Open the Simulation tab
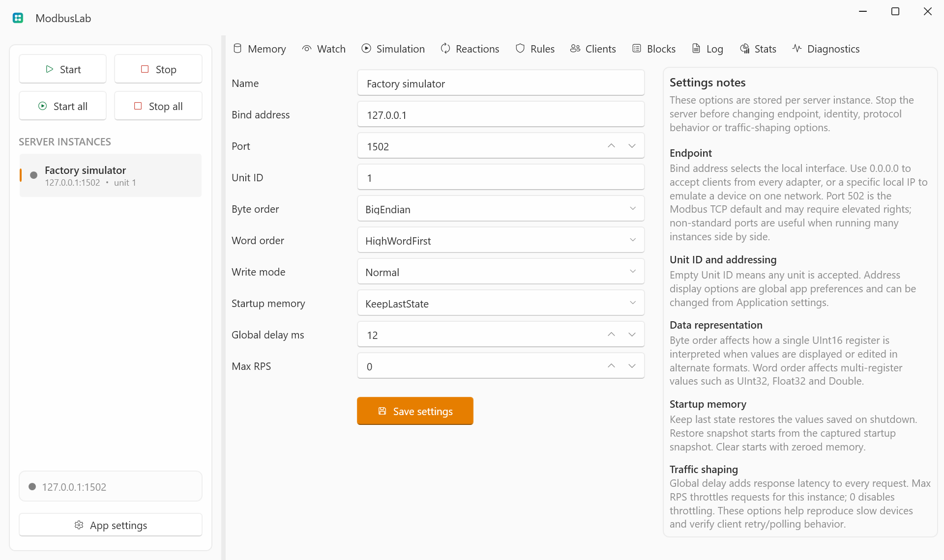The width and height of the screenshot is (944, 560). click(x=393, y=49)
